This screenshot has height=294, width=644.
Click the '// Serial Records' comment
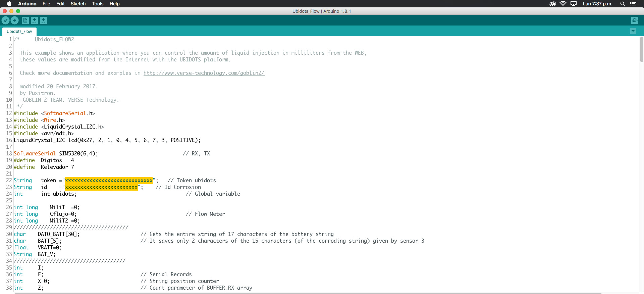[166, 275]
